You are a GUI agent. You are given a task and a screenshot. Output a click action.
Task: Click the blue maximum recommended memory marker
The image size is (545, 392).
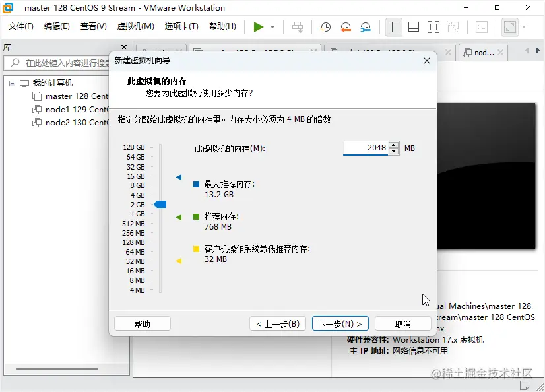click(x=179, y=178)
